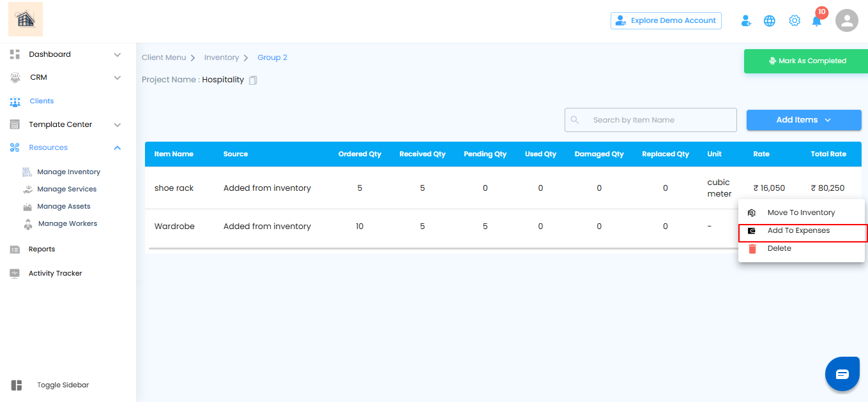Focus the Search by Item Name field

650,120
